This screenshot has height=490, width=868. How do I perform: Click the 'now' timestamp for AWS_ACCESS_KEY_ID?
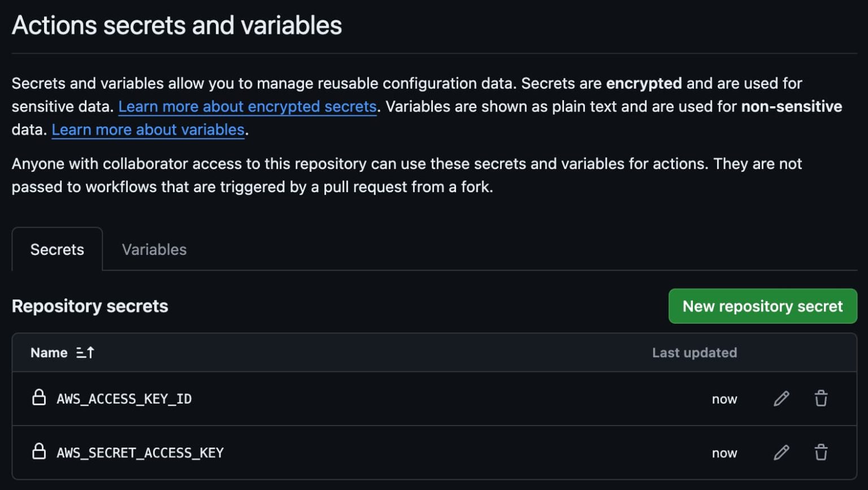click(x=724, y=399)
